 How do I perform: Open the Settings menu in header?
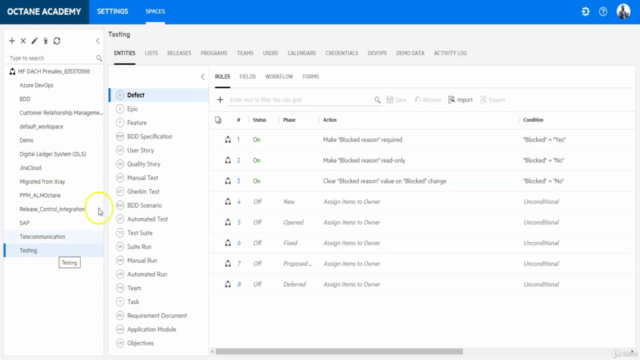113,11
